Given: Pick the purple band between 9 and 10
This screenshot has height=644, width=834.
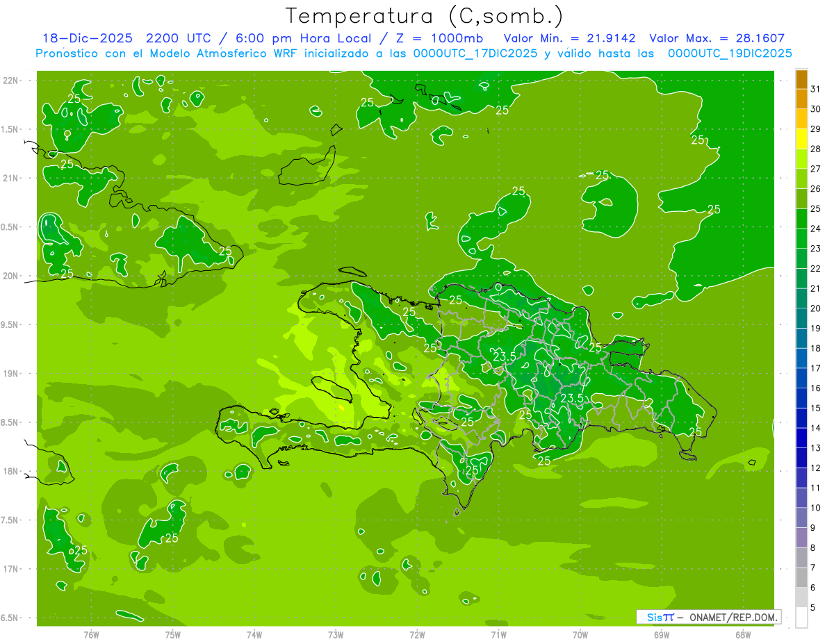Looking at the screenshot, I should click(801, 518).
